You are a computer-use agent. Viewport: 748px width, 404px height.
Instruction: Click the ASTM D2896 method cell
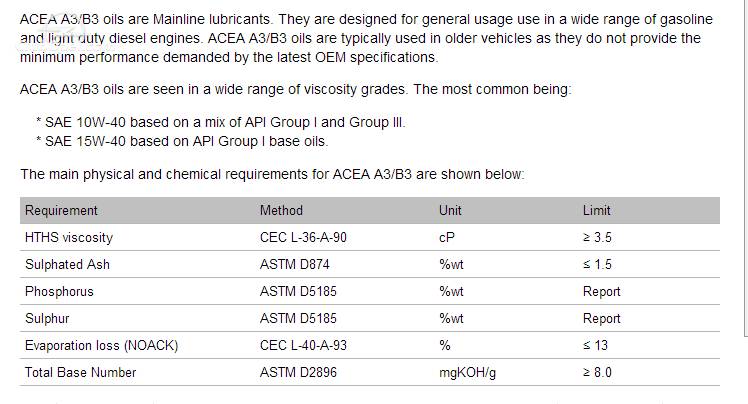tap(298, 372)
